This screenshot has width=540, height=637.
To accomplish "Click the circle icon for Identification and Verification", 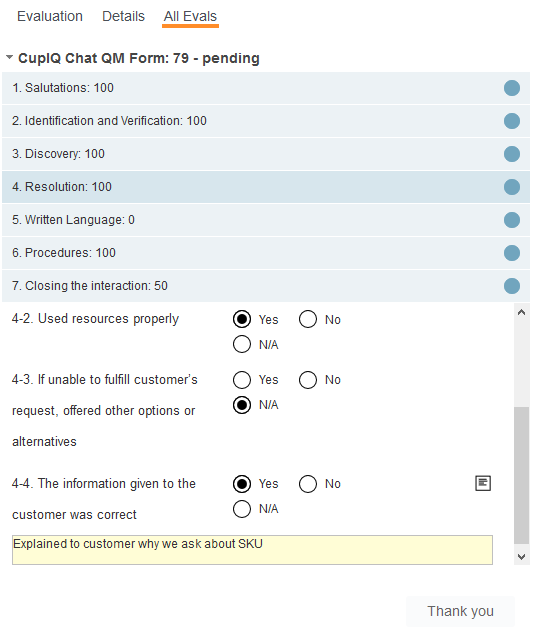I will click(x=512, y=121).
